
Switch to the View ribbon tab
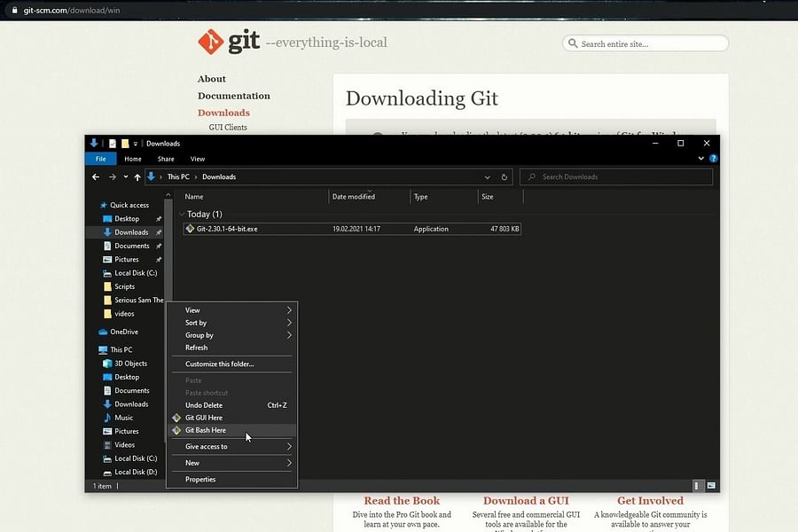(197, 159)
